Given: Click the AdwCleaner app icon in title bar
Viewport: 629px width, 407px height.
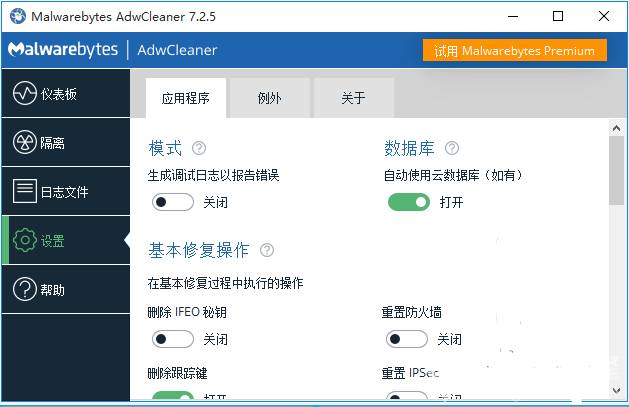Looking at the screenshot, I should (18, 16).
